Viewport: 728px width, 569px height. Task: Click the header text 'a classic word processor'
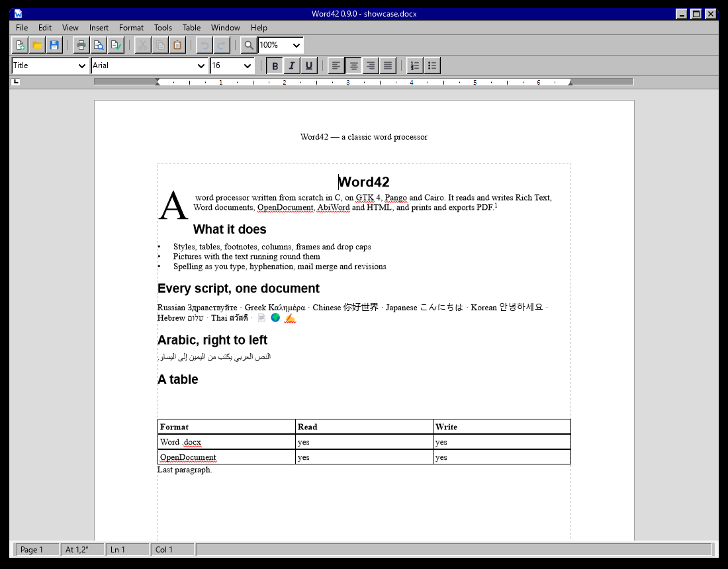[385, 137]
